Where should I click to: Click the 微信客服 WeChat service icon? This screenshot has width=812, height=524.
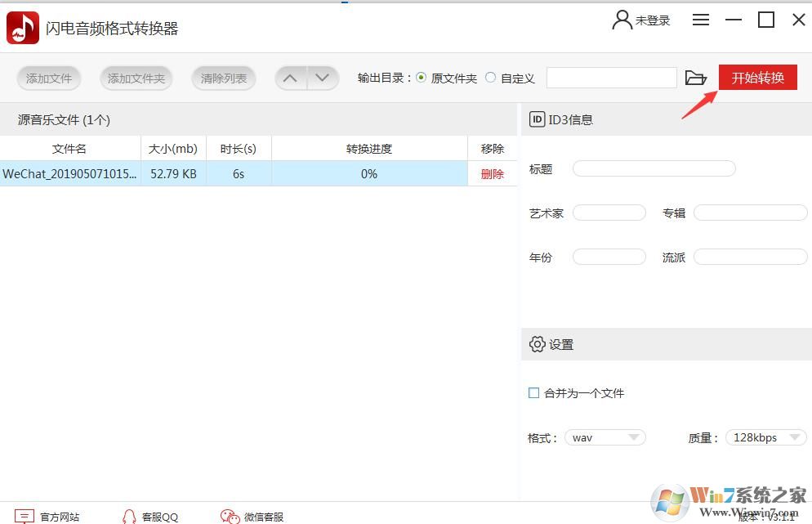pos(230,517)
